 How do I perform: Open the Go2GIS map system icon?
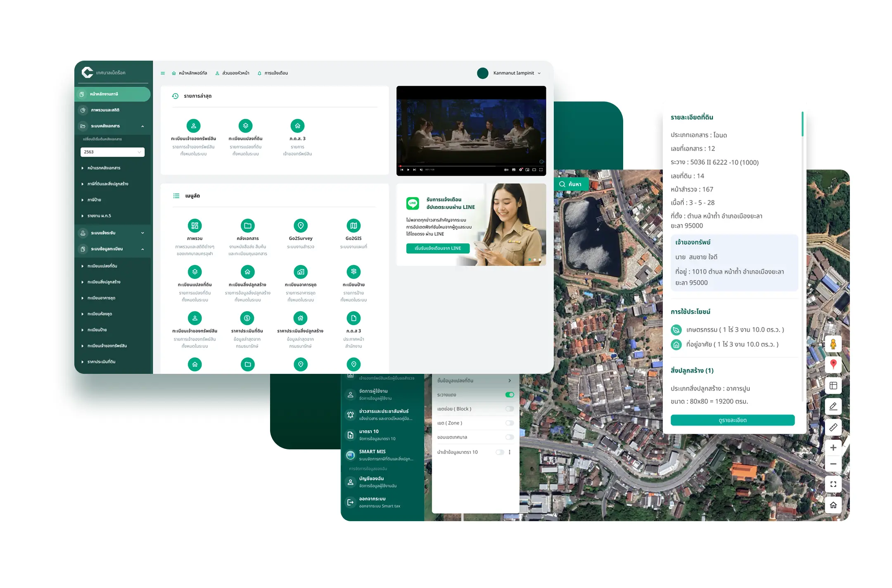353,226
